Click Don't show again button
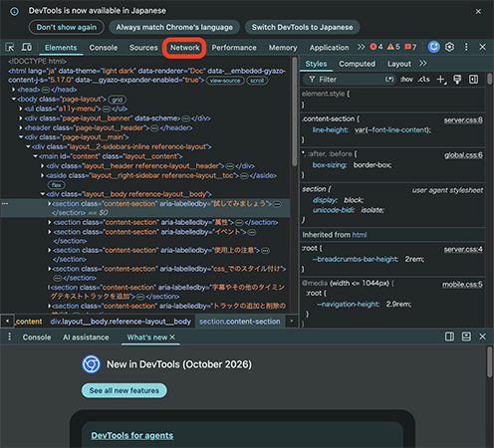The image size is (494, 448). (x=67, y=27)
